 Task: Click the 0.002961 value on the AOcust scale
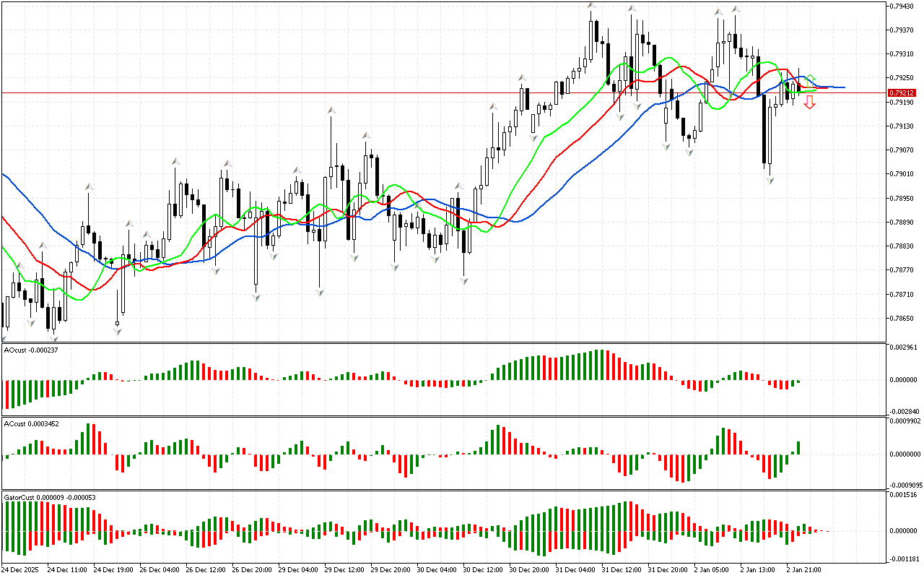pyautogui.click(x=905, y=348)
